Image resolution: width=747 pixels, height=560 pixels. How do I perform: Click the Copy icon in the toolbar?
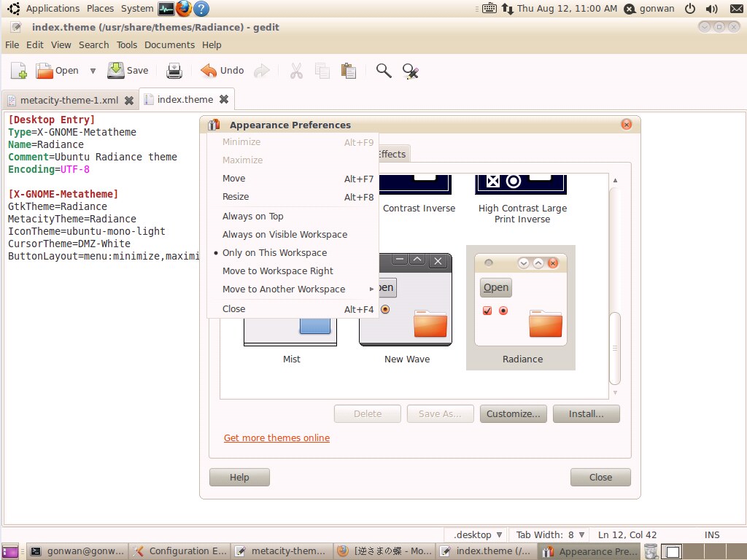pos(322,71)
